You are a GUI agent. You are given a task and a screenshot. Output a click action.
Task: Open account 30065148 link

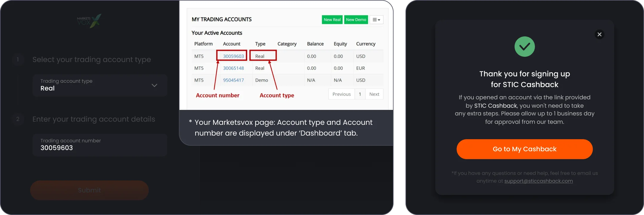click(x=233, y=68)
